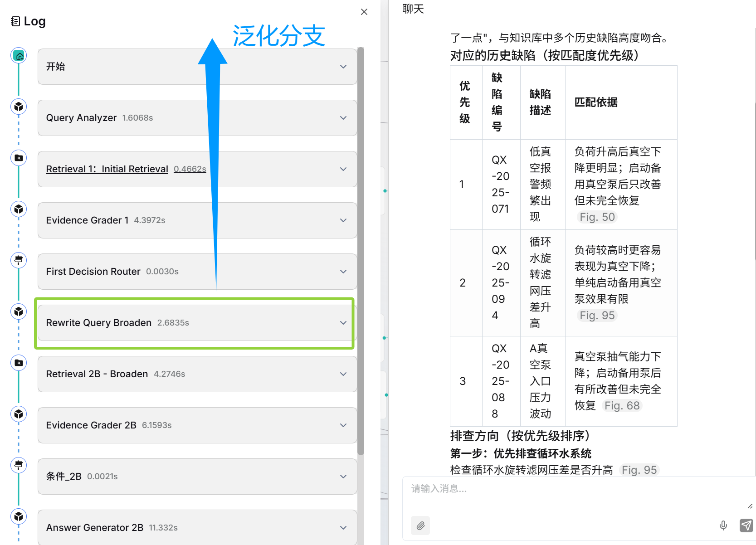
Task: Click the 排查方向（按优先级排序） heading
Action: pos(522,436)
